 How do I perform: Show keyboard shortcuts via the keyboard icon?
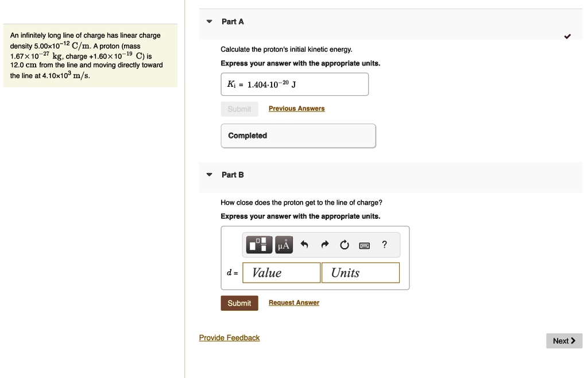point(364,246)
